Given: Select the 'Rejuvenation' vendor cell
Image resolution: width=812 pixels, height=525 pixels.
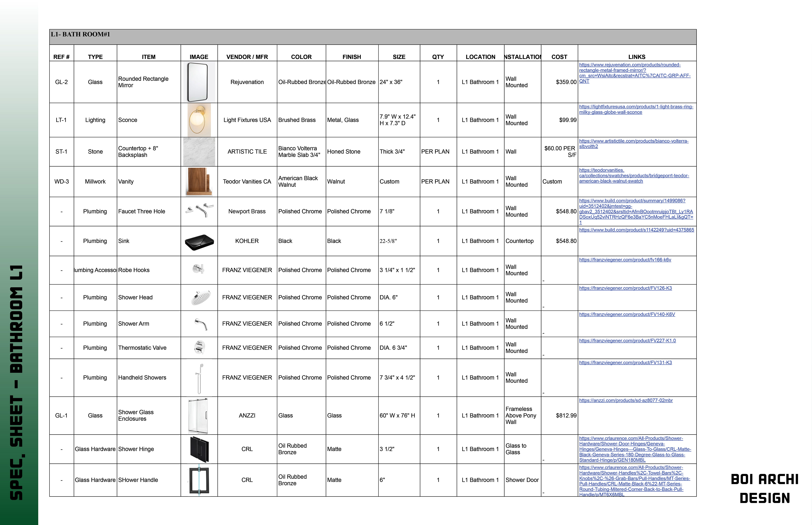Looking at the screenshot, I should coord(247,82).
